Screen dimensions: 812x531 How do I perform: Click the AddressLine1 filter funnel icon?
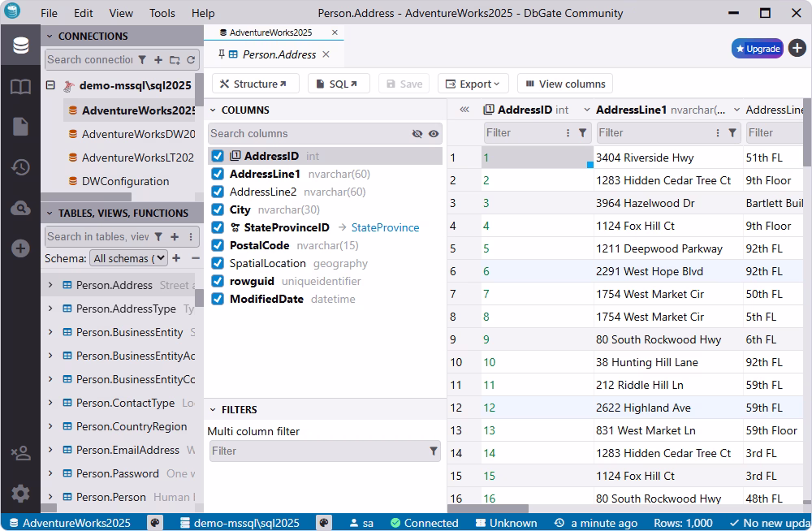[732, 133]
